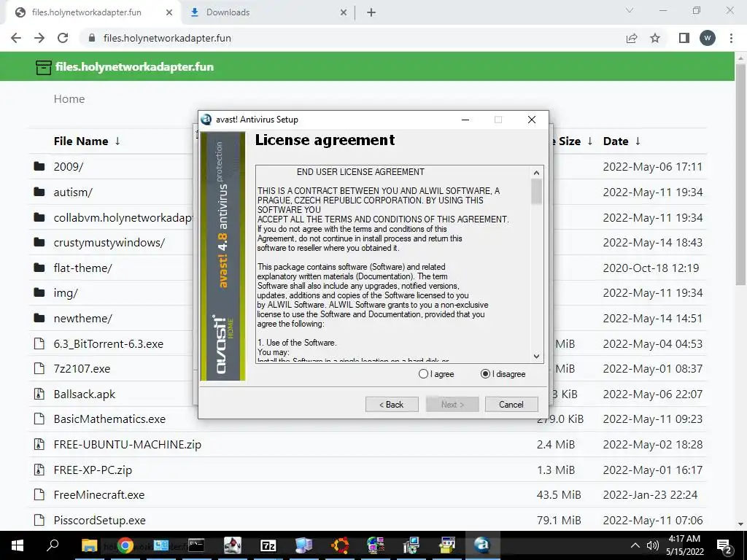Viewport: 747px width, 560px height.
Task: View site information lock icon
Action: [x=92, y=38]
